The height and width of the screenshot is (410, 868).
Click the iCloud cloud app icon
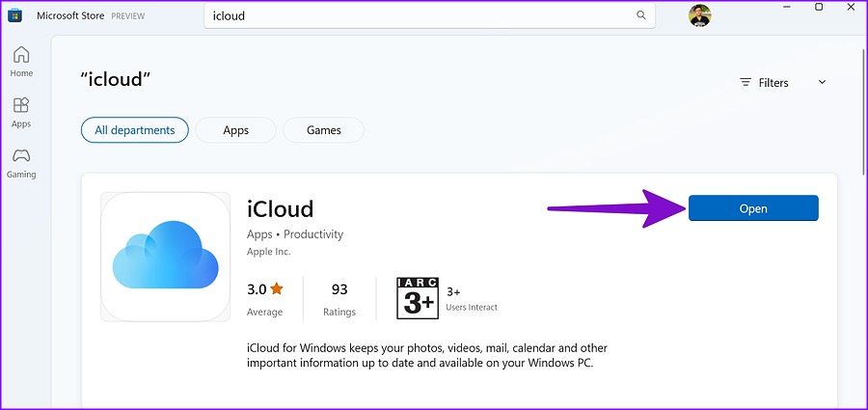[x=166, y=257]
